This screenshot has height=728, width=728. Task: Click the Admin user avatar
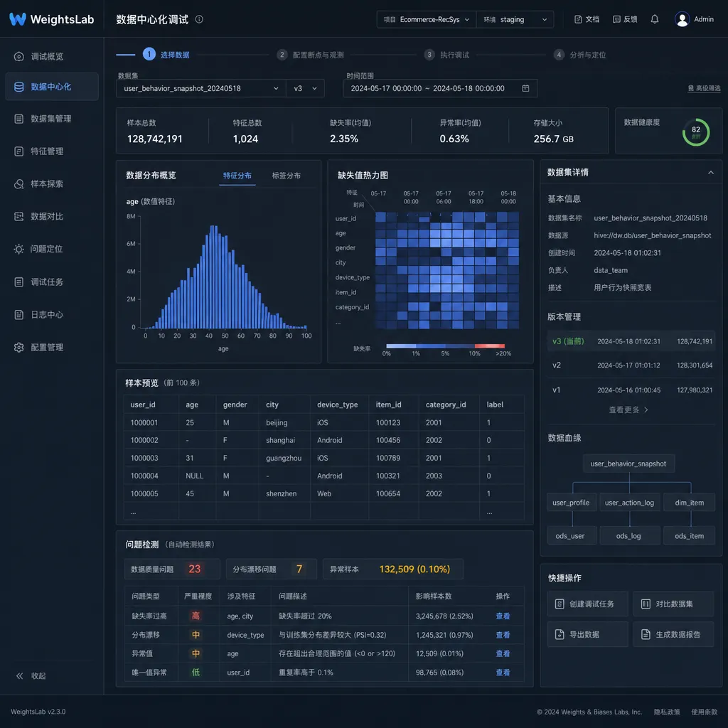[x=682, y=19]
